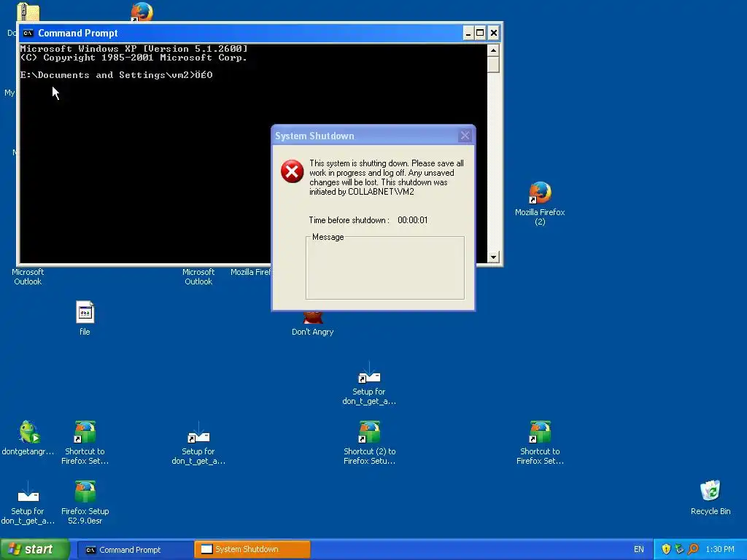Select Setup for don_t_get_a... icon below Microsoft Outlook
The image size is (747, 560).
click(x=198, y=432)
